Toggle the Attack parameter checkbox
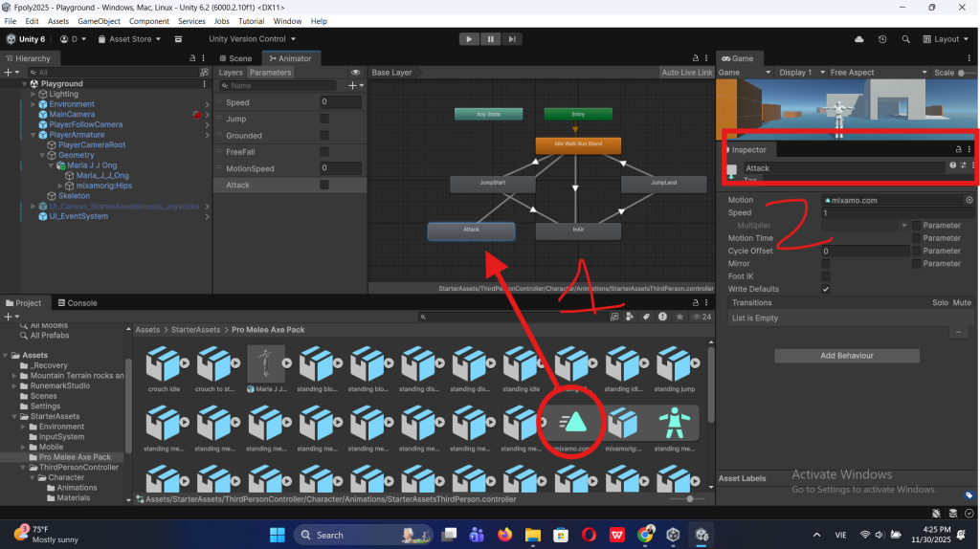Viewport: 980px width, 549px height. (x=324, y=185)
